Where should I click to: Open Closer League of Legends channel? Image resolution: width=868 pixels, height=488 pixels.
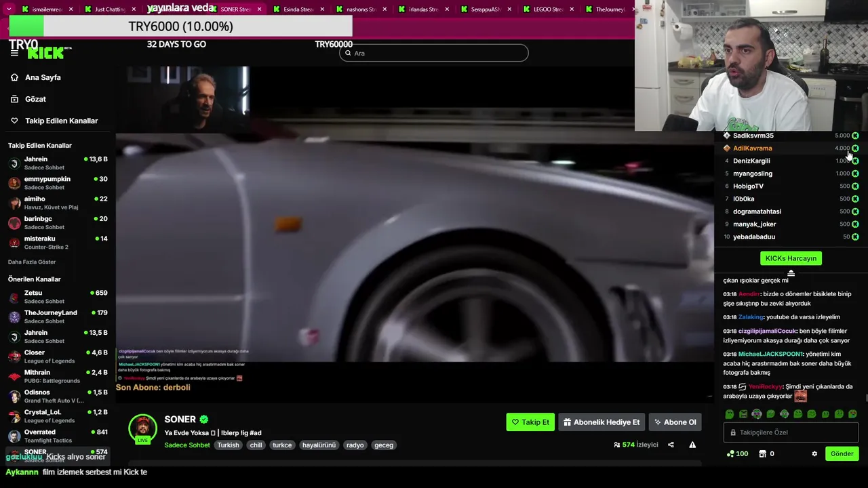tap(58, 357)
